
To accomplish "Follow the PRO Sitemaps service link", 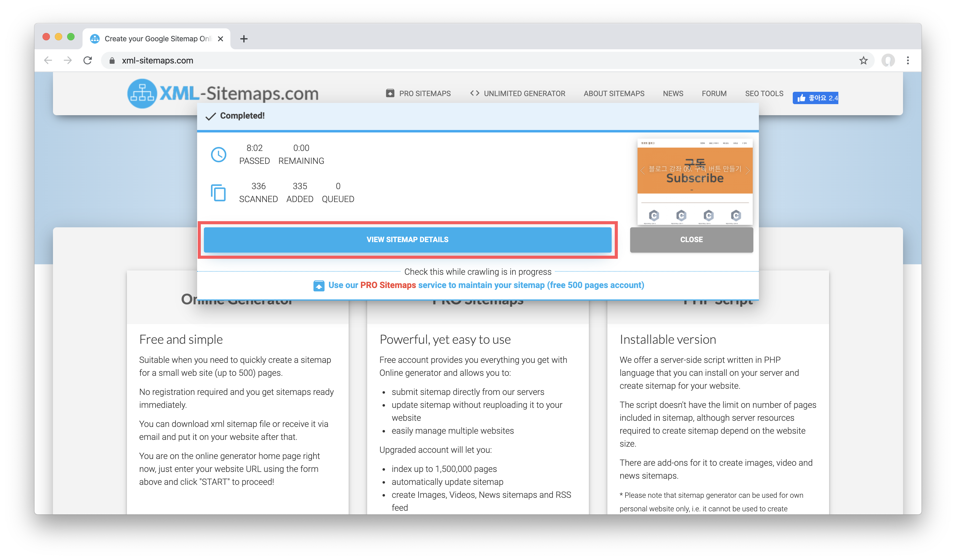I will (486, 285).
